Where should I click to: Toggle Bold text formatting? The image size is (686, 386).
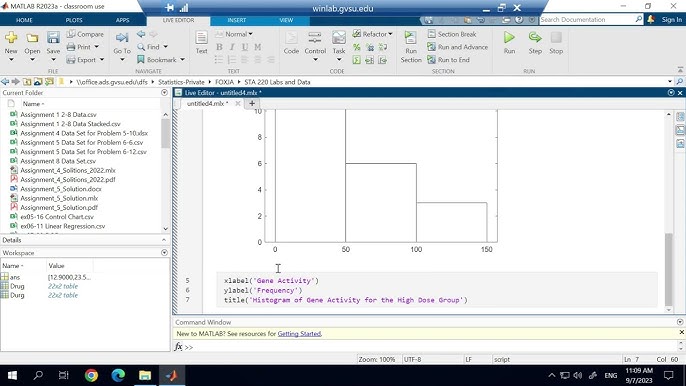pyautogui.click(x=219, y=47)
